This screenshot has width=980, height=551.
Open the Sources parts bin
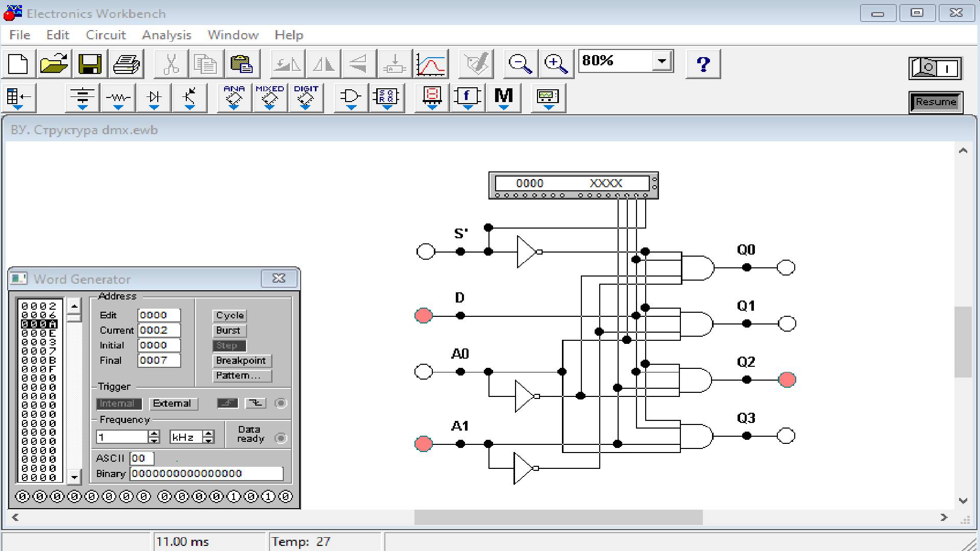(82, 97)
